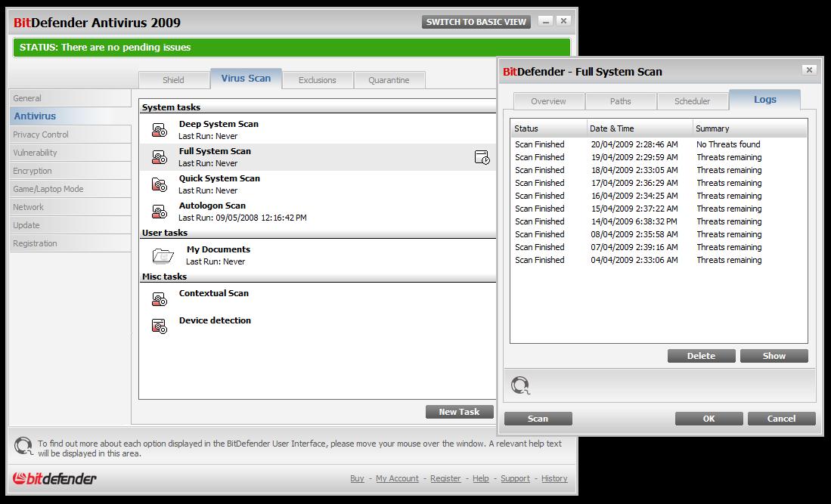Screen dimensions: 831x504
Task: Open the Paths tab in scan dialog
Action: click(621, 101)
